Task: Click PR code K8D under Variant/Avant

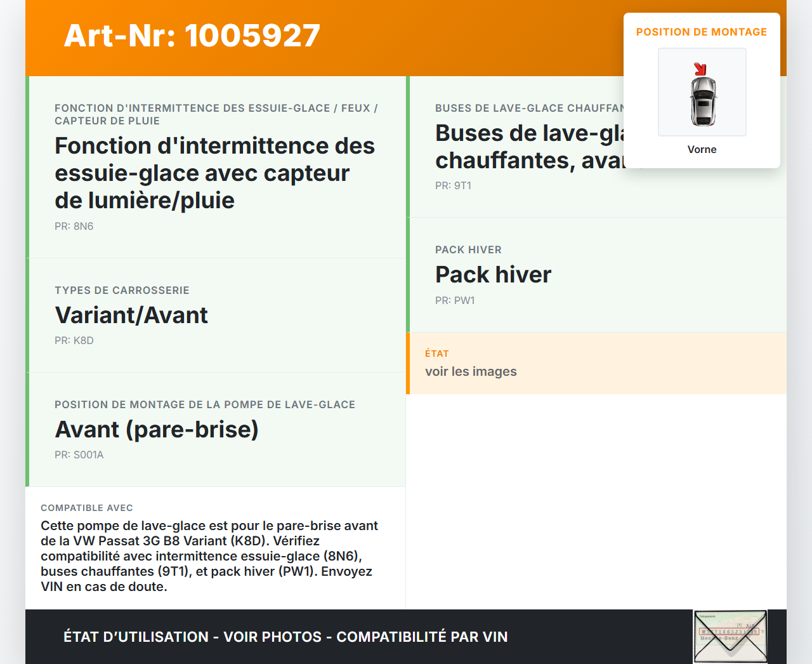Action: (x=74, y=340)
